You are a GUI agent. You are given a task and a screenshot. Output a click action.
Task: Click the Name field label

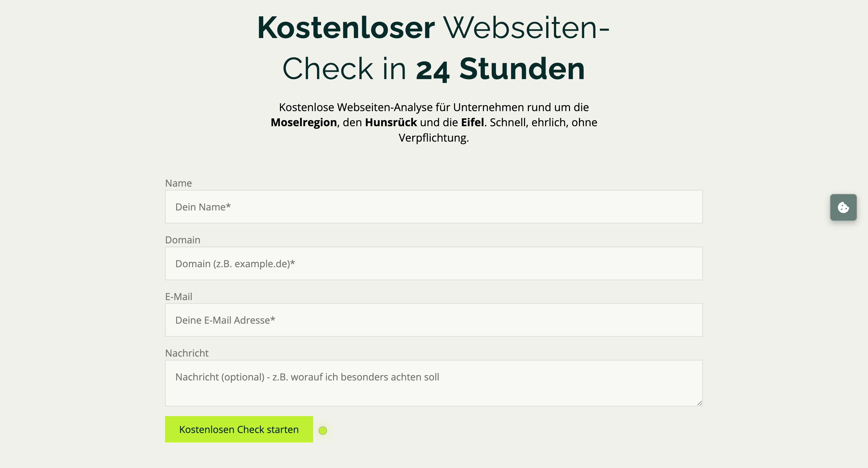tap(178, 183)
